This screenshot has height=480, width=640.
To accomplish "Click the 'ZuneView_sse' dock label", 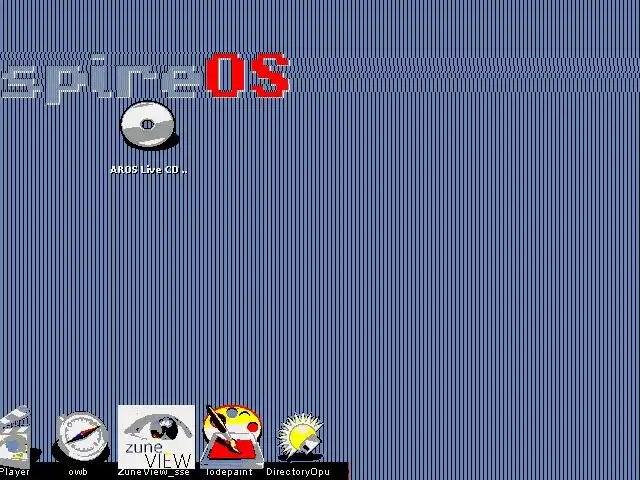I will (153, 472).
